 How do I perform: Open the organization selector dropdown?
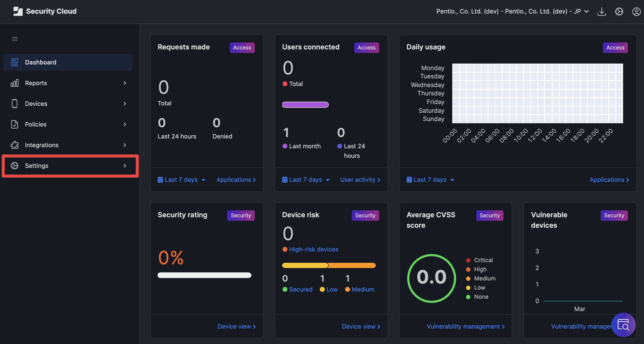(512, 12)
